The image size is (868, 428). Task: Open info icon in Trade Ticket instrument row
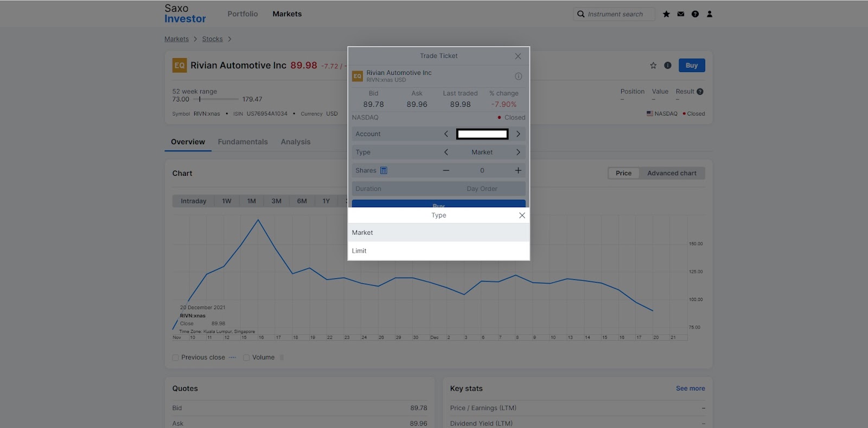(x=518, y=76)
